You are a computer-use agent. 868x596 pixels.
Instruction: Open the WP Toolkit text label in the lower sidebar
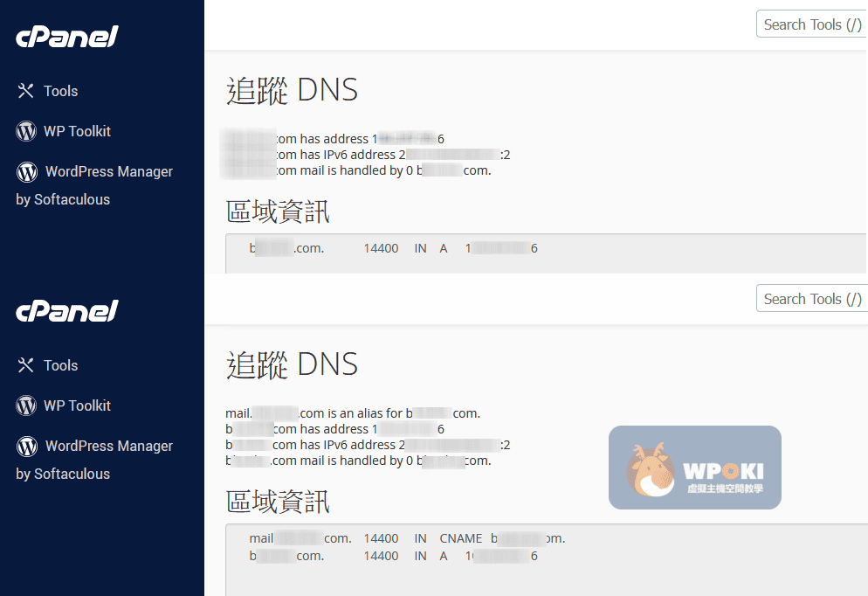tap(78, 405)
